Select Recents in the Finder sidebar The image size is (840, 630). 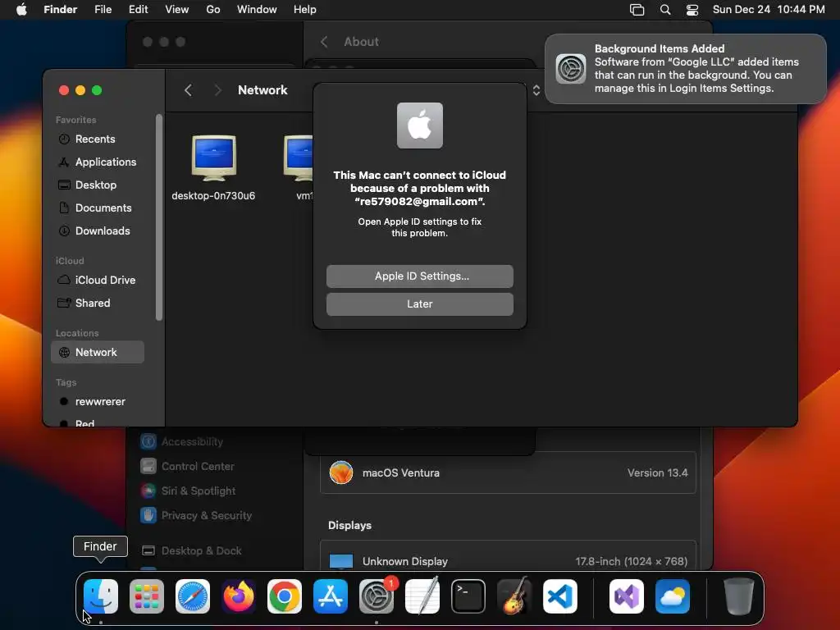coord(98,139)
